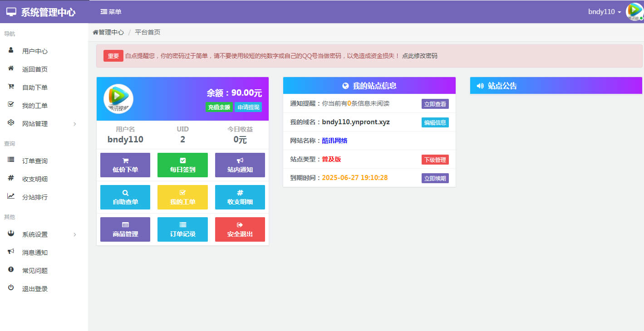Click the 编辑信息 button beside the domain
644x331 pixels.
(435, 122)
